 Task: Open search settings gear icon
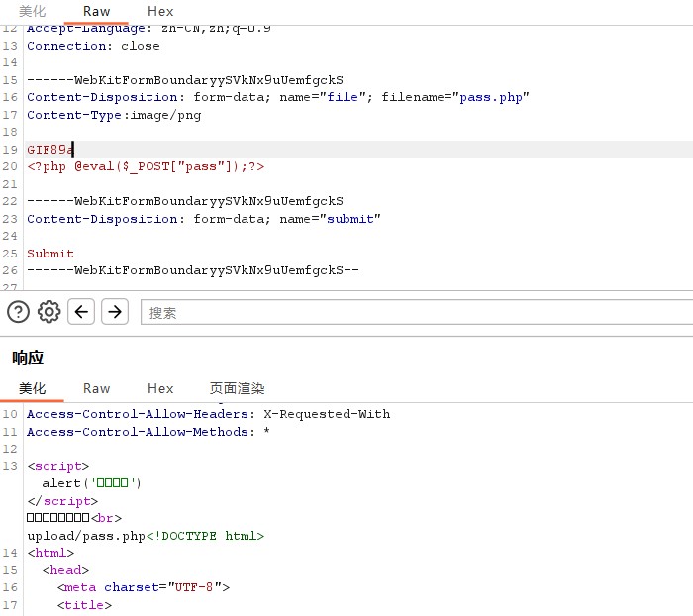[49, 312]
